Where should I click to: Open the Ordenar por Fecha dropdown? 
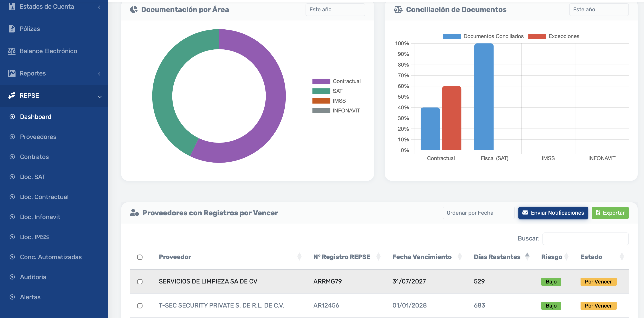click(478, 213)
